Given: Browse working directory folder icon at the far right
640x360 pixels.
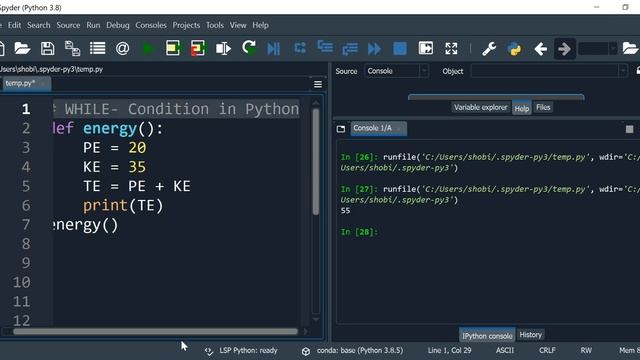Looking at the screenshot, I should click(x=630, y=49).
